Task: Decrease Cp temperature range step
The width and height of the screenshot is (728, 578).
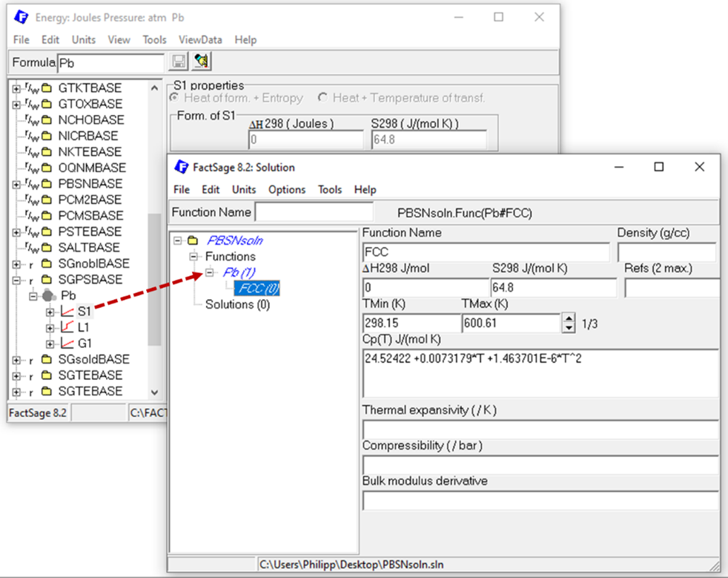Action: coord(569,327)
